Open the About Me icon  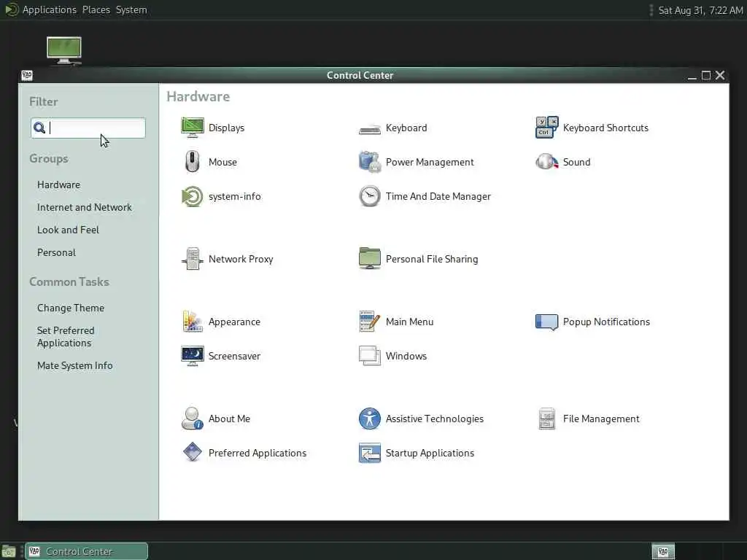pyautogui.click(x=193, y=419)
